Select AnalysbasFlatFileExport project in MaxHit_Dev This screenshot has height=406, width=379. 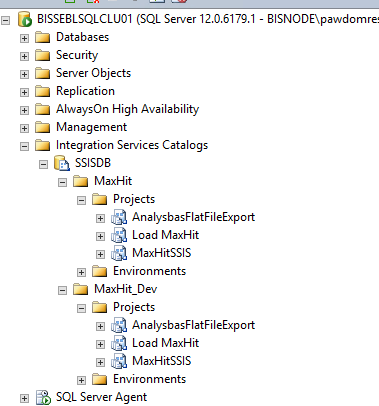click(x=193, y=325)
